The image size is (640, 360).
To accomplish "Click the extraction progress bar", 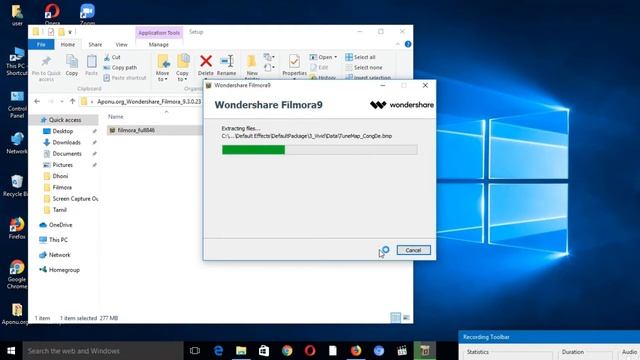I will click(x=319, y=150).
